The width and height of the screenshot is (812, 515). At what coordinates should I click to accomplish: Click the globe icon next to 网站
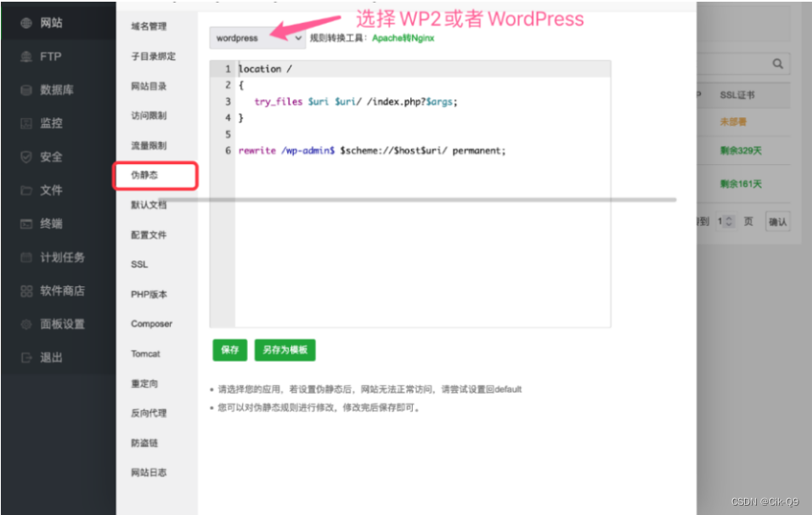point(25,23)
